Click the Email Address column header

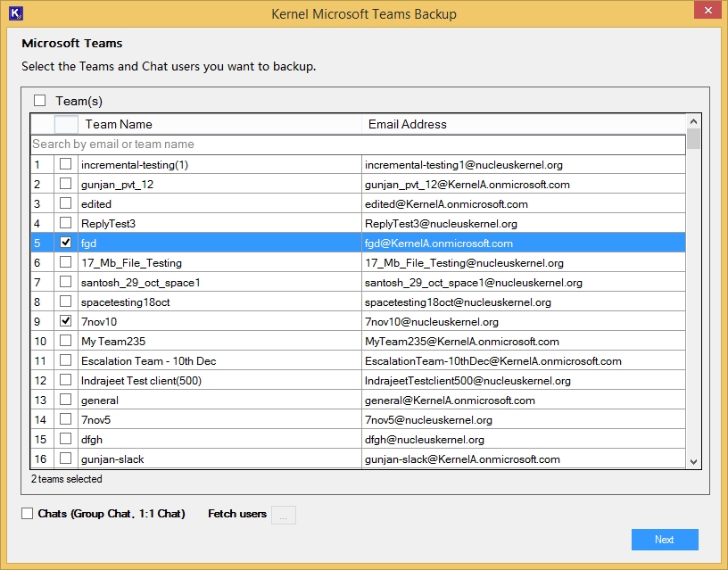[403, 124]
